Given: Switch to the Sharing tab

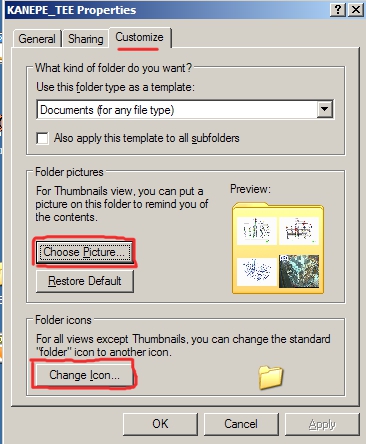Looking at the screenshot, I should [86, 39].
